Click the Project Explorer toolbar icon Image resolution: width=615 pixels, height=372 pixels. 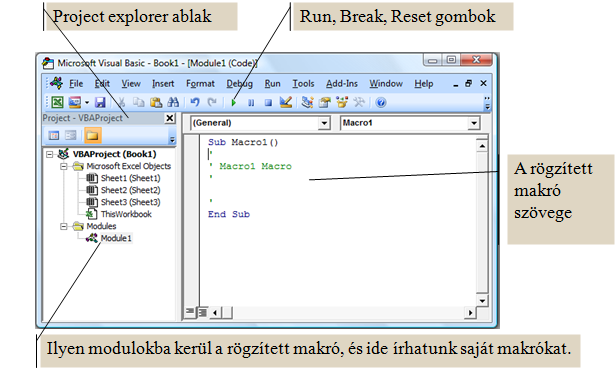307,102
